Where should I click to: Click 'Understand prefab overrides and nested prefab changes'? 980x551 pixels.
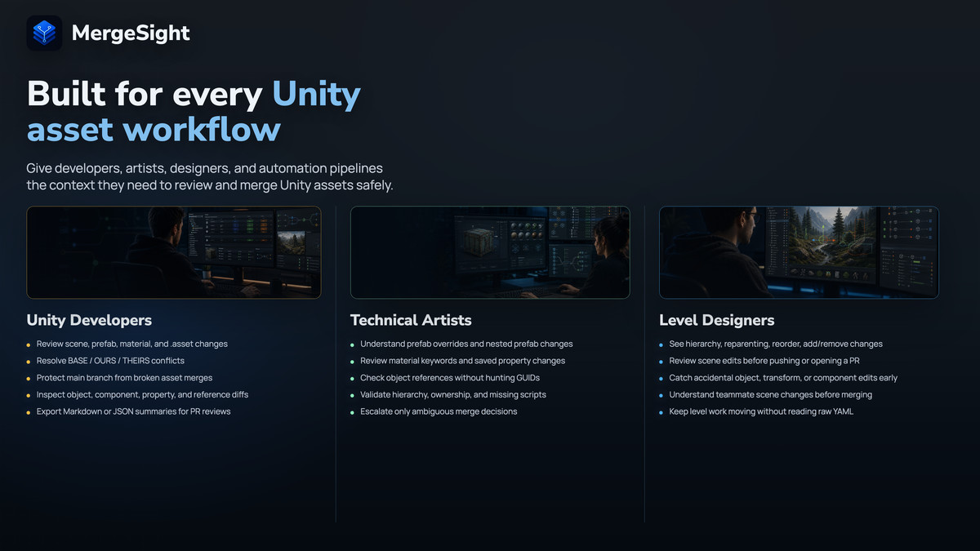tap(466, 344)
